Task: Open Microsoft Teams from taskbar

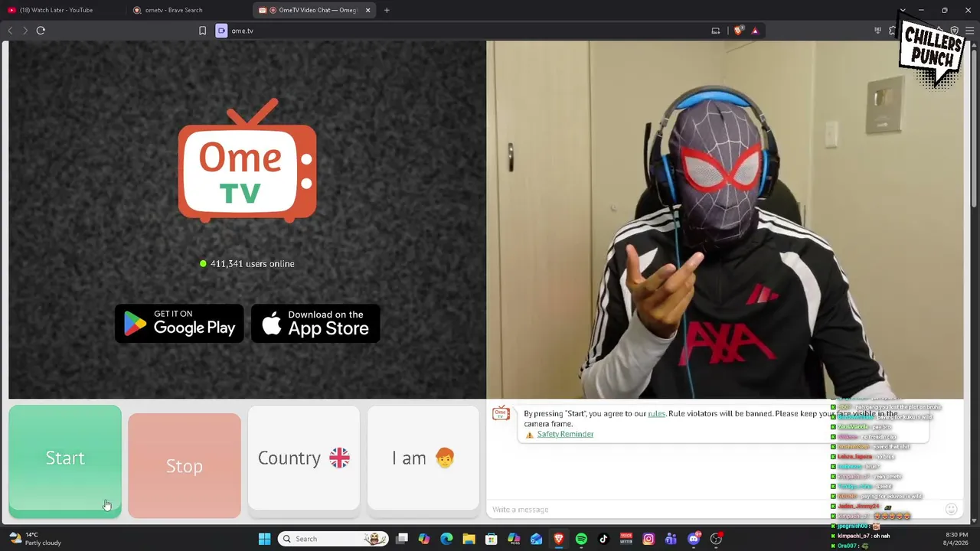Action: (671, 539)
